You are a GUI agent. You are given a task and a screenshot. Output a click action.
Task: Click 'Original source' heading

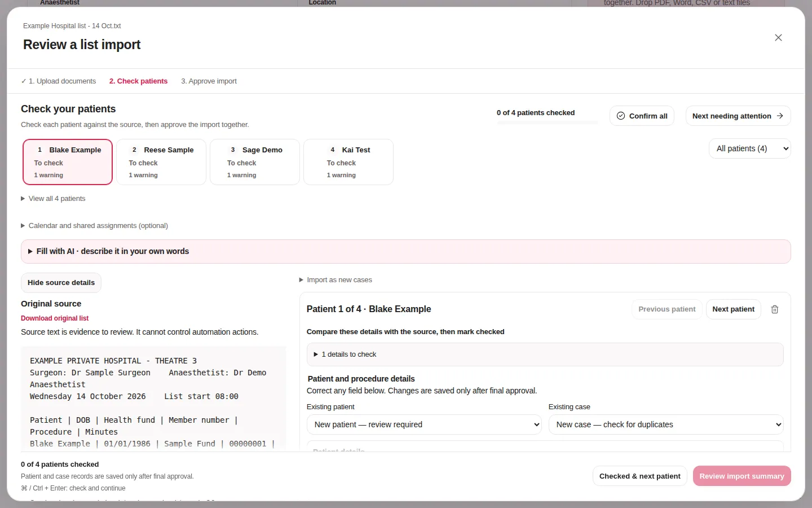51,304
